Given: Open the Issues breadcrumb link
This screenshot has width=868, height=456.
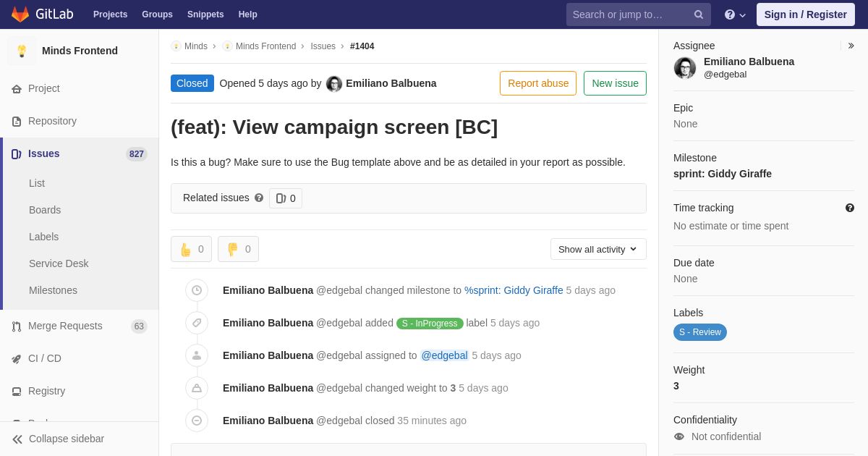Looking at the screenshot, I should pos(323,46).
